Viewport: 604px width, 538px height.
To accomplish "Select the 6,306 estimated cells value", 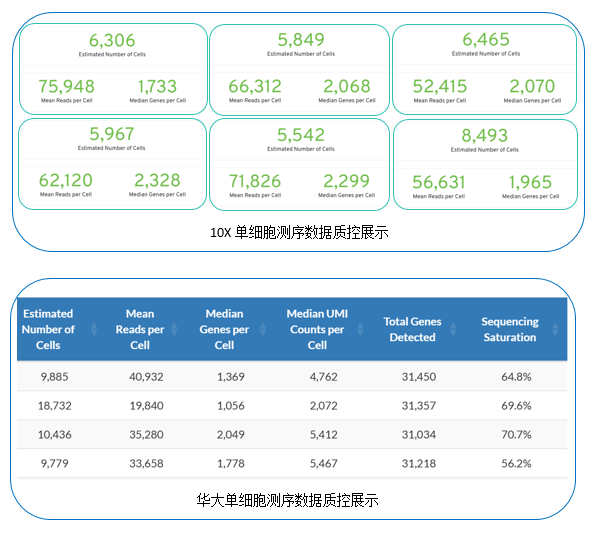I will pos(111,40).
